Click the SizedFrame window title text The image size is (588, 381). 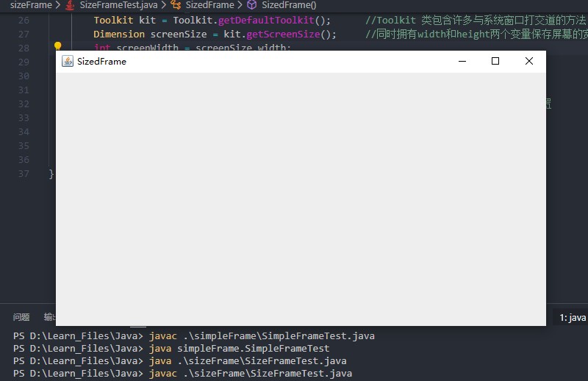(101, 62)
